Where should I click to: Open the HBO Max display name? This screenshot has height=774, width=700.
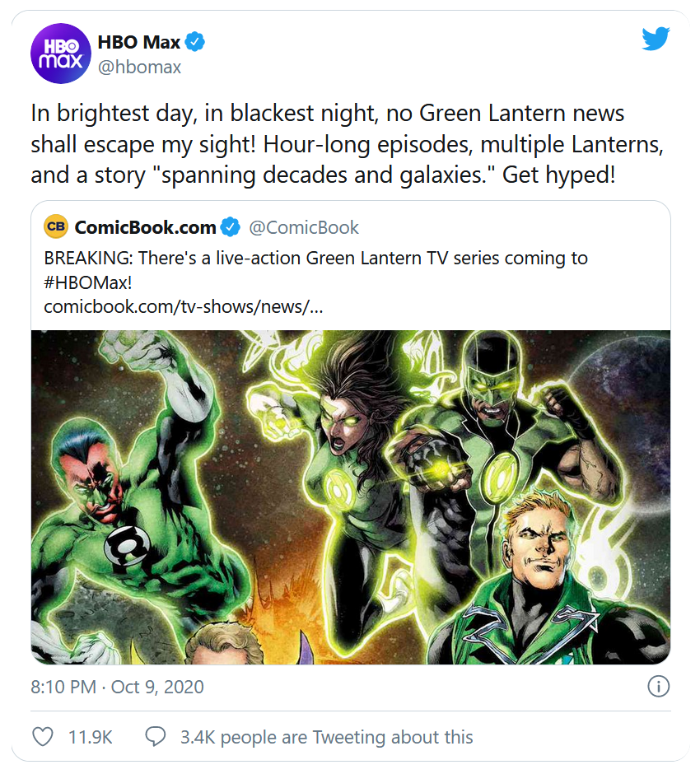pyautogui.click(x=138, y=42)
